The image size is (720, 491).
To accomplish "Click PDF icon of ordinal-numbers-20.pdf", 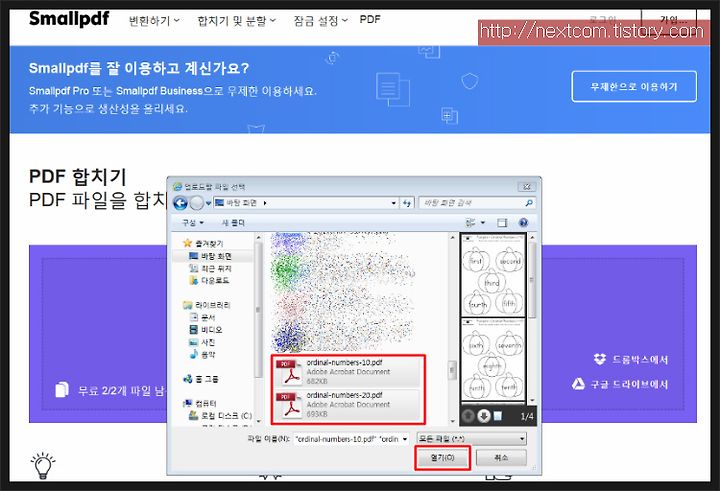I will pyautogui.click(x=289, y=405).
